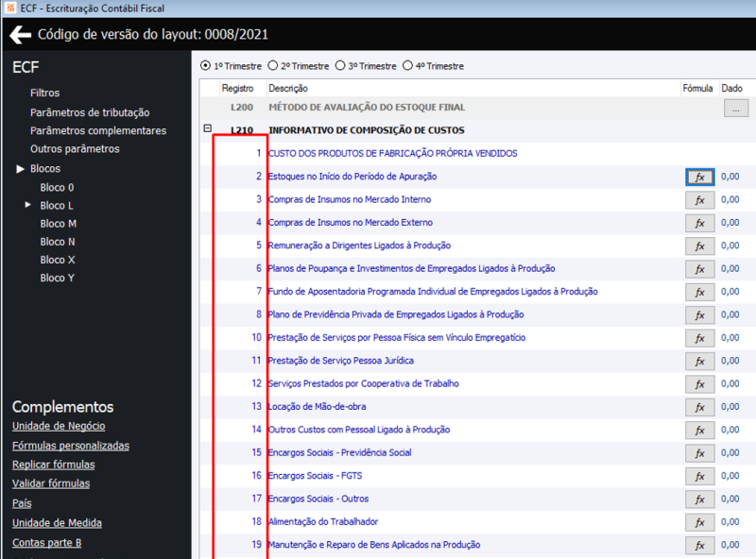Open fx formula for Locação de Mão-de-obra
The image size is (756, 559).
(x=699, y=407)
